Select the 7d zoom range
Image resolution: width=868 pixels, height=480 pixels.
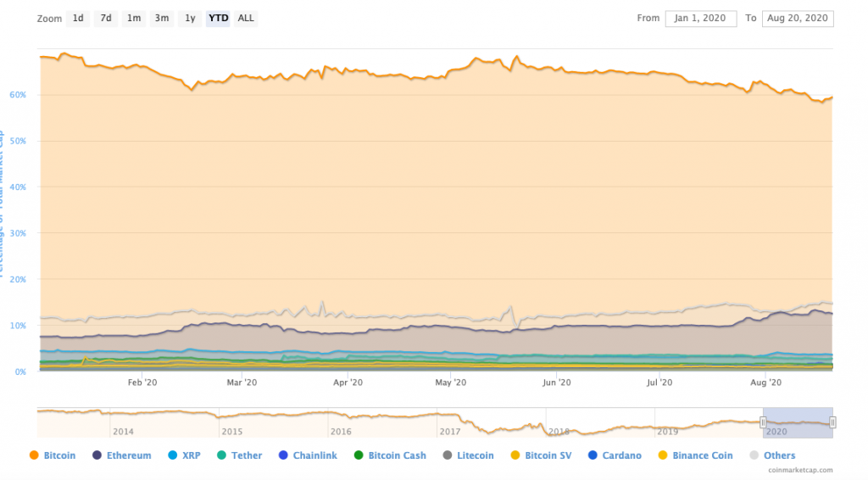(x=106, y=19)
